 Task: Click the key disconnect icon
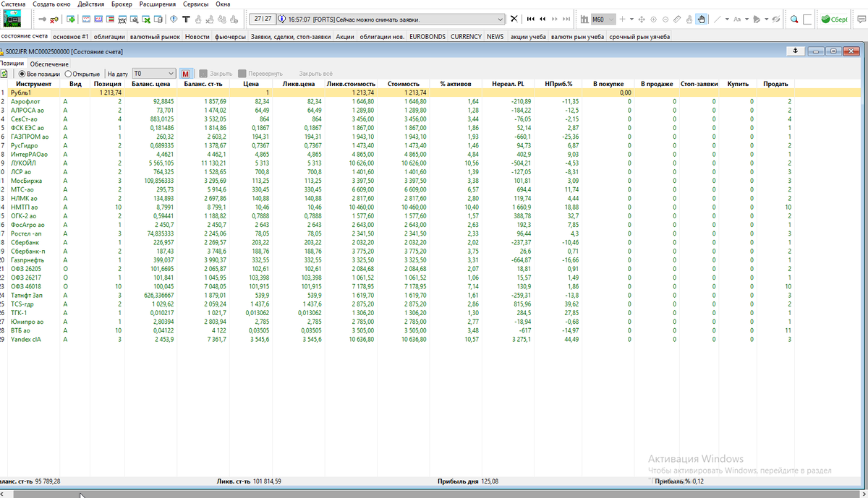point(54,19)
